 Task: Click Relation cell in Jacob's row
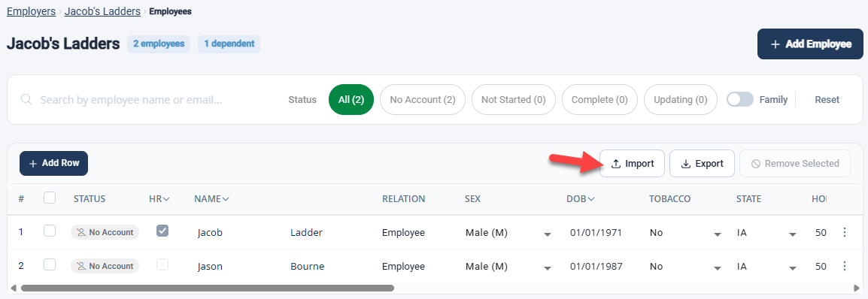pyautogui.click(x=404, y=233)
